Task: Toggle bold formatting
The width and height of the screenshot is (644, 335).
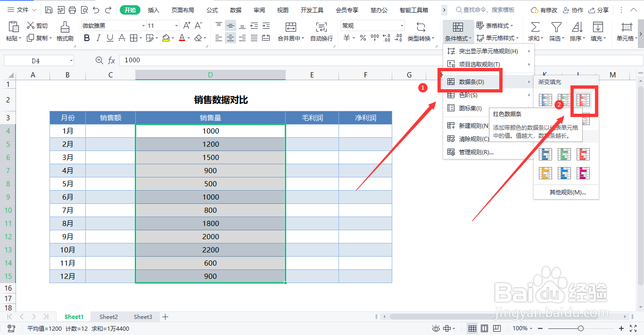Action: 86,38
